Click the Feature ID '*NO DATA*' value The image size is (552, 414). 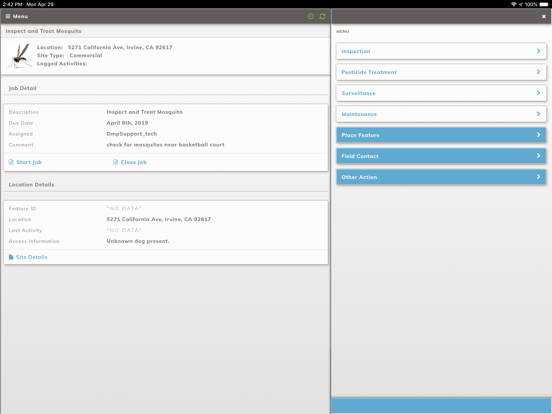[124, 208]
